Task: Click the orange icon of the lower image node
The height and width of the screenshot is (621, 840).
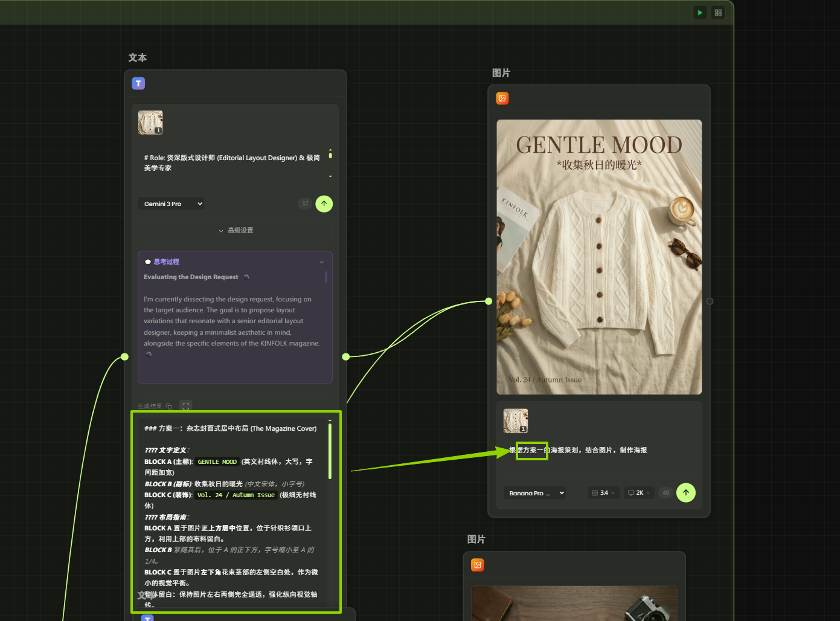Action: pos(478,565)
